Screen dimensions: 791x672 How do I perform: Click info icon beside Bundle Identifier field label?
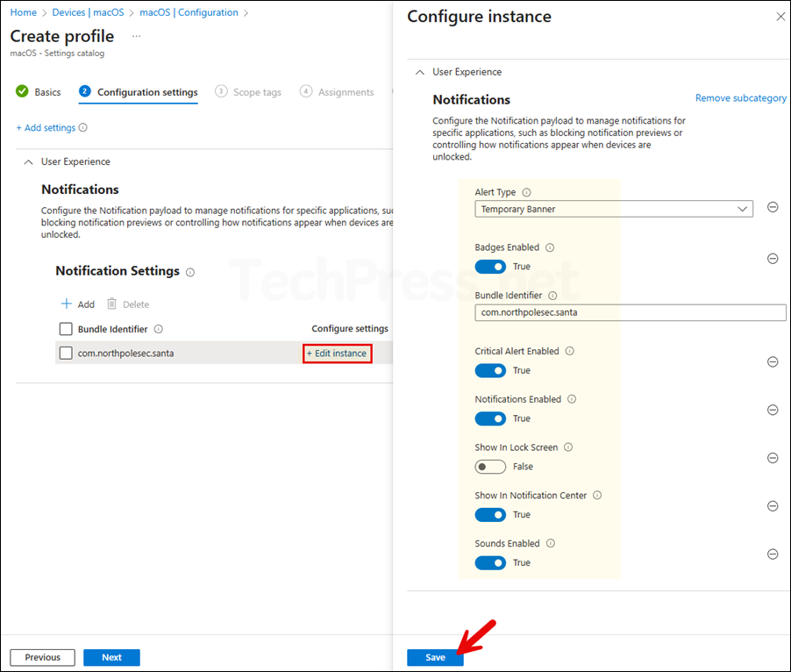(x=552, y=296)
